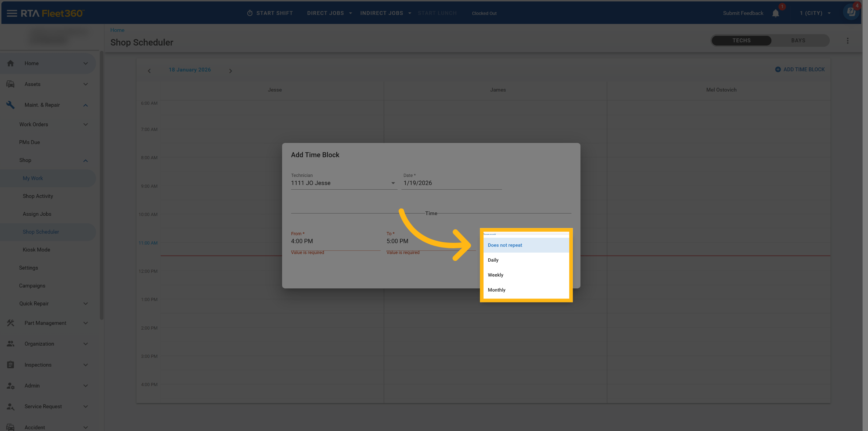The height and width of the screenshot is (431, 868).
Task: Click the Maint. & Repair wrench icon
Action: pos(10,105)
